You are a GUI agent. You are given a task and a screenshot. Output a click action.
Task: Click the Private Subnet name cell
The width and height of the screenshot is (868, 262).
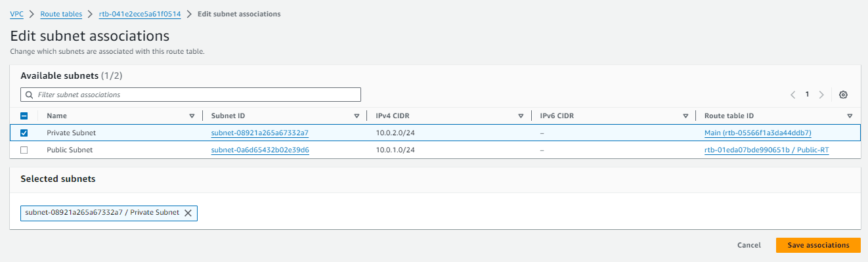click(x=71, y=133)
